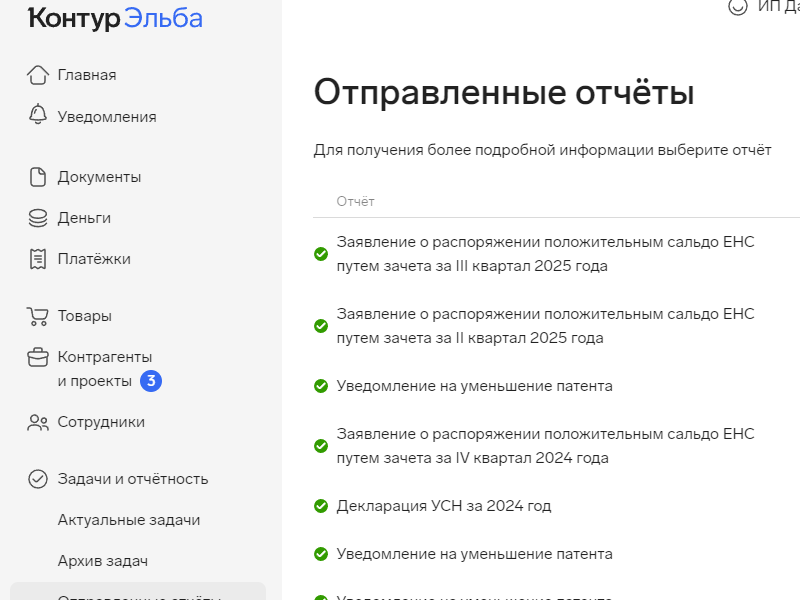Open the Актуальные задачи submenu item
Screen dimensions: 800x600
129,520
